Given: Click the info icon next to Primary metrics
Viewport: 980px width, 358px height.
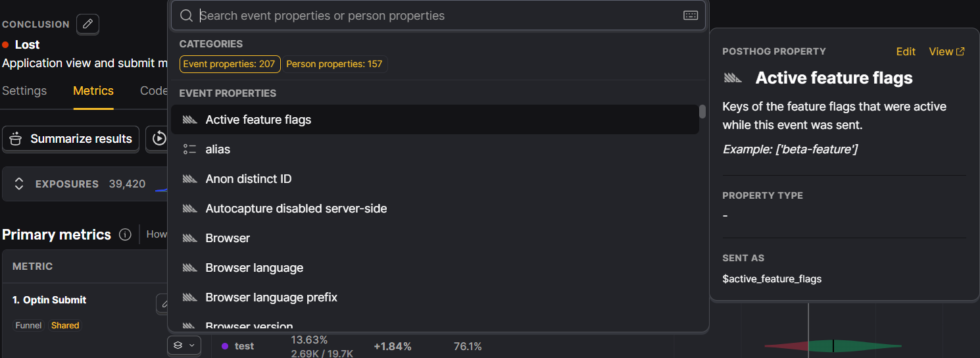Looking at the screenshot, I should coord(125,235).
